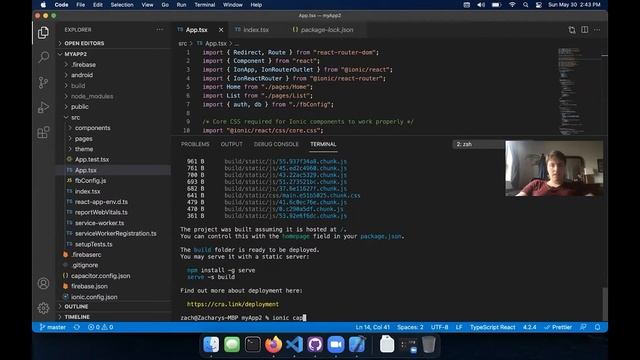Open editor More Actions ellipsis
Viewport: 640px width, 360px height.
tap(597, 30)
